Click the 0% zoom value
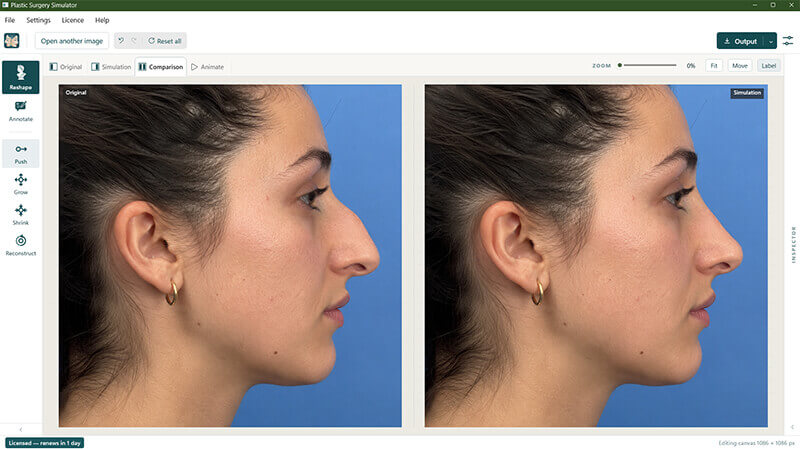The image size is (800, 449). pyautogui.click(x=691, y=66)
